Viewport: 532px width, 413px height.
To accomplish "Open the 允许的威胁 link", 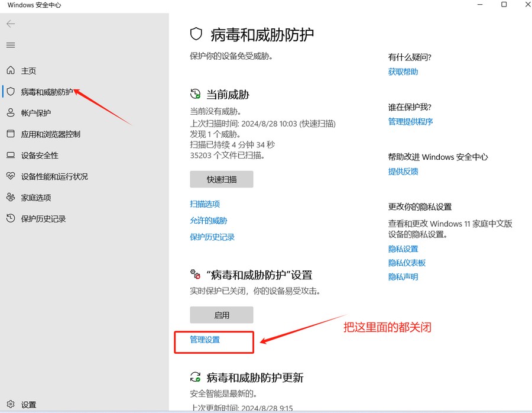I will pyautogui.click(x=209, y=221).
